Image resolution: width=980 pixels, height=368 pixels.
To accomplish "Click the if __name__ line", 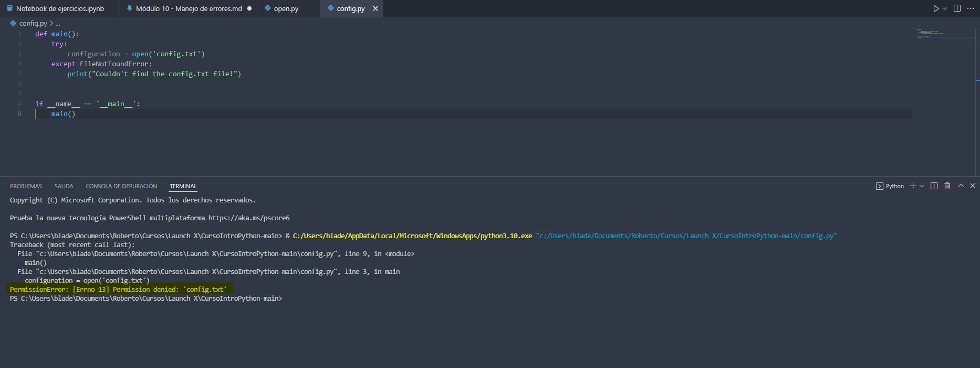I will click(88, 104).
